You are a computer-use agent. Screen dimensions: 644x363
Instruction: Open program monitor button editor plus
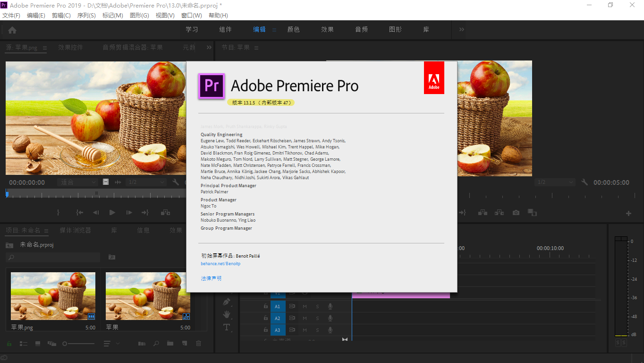click(x=628, y=214)
